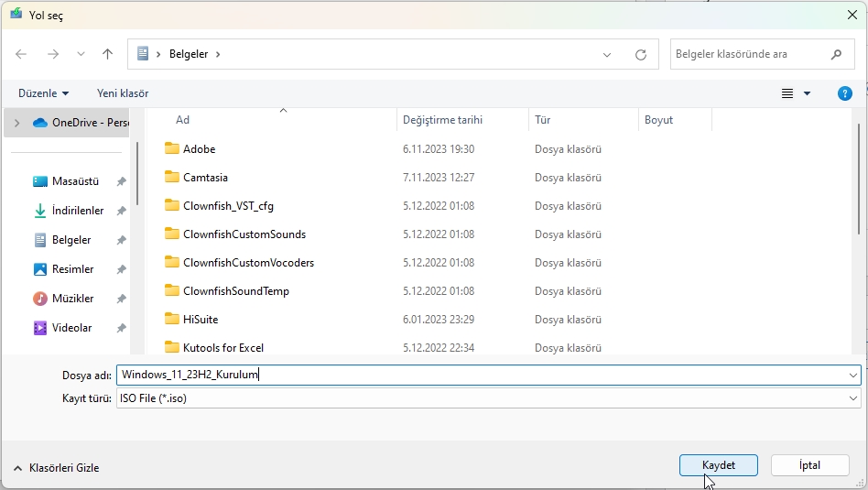Viewport: 868px width, 490px height.
Task: Click the pin icon next to İndirilenler
Action: [121, 211]
